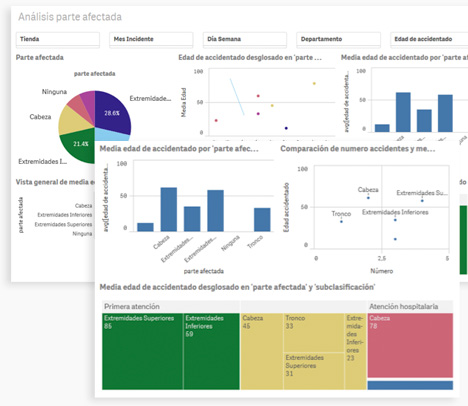Image resolution: width=468 pixels, height=406 pixels.
Task: Select the yellow Extremidades Superiores 31 treemap cell
Action: point(314,371)
